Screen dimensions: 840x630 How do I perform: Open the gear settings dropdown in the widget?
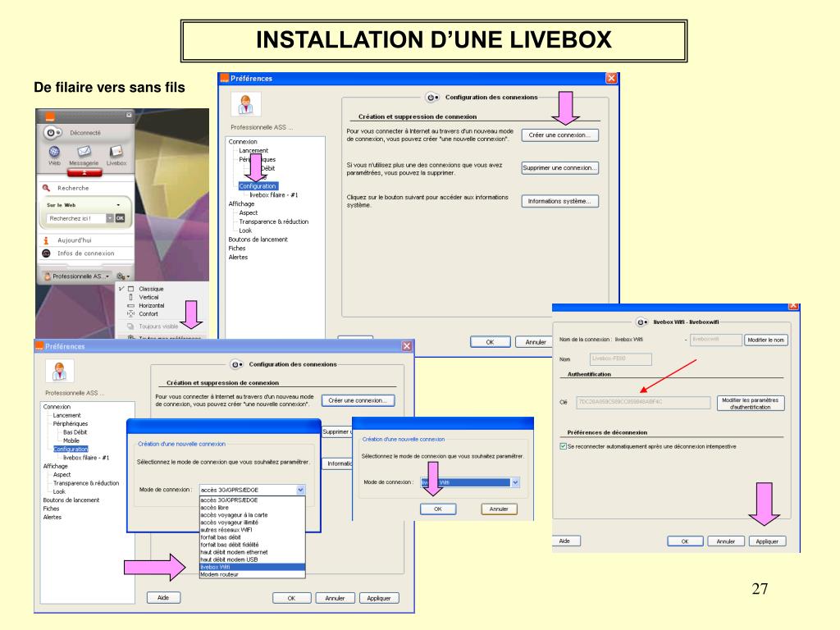tap(123, 276)
